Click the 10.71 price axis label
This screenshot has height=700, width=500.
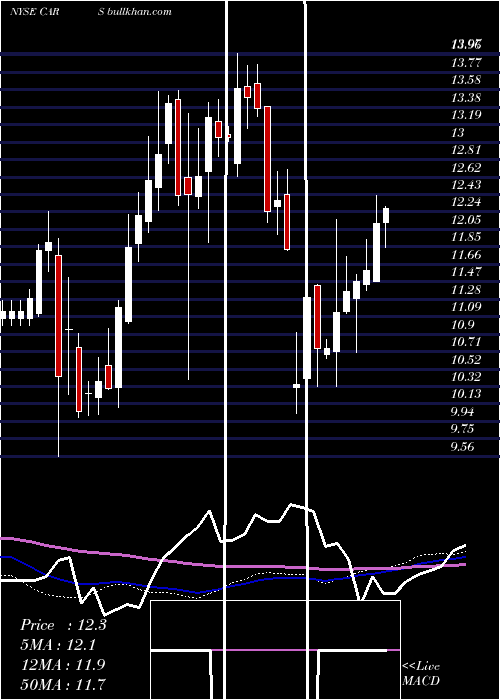(466, 342)
